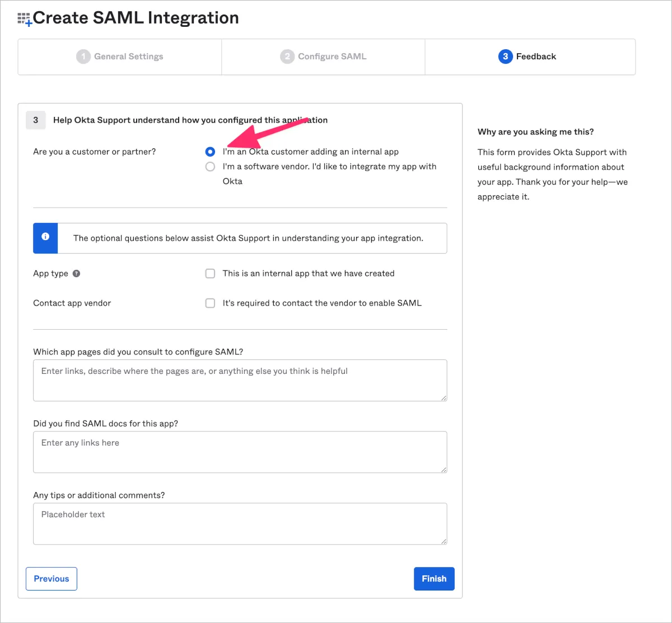Click the "Why are you asking me this?" heading
The image size is (672, 623).
[x=535, y=132]
